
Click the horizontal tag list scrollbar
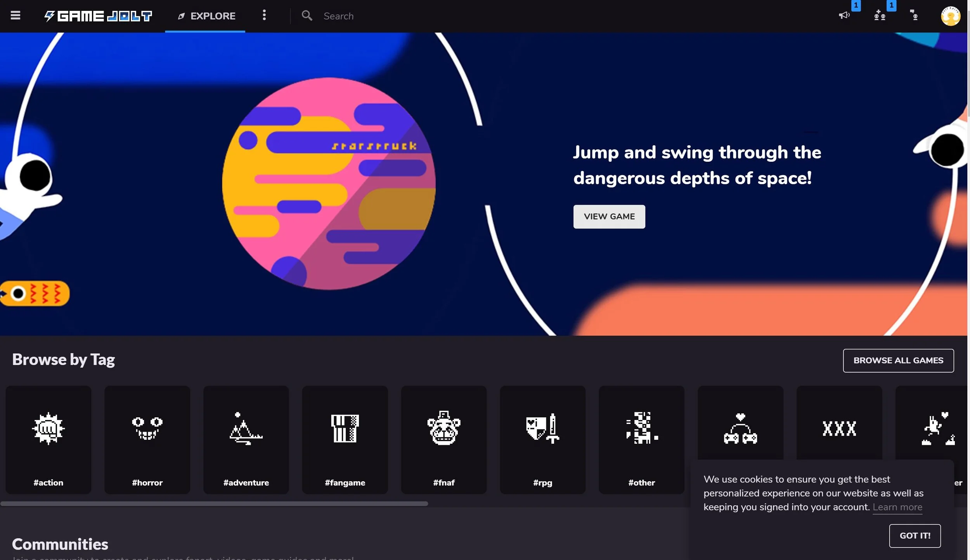(214, 503)
